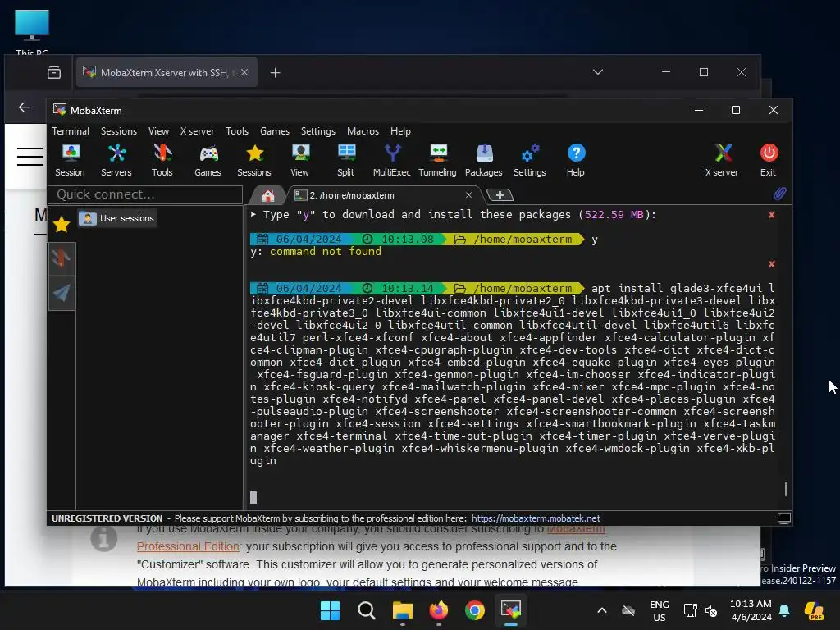Click the Split toolbar icon
Viewport: 840px width, 630px height.
[x=346, y=160]
